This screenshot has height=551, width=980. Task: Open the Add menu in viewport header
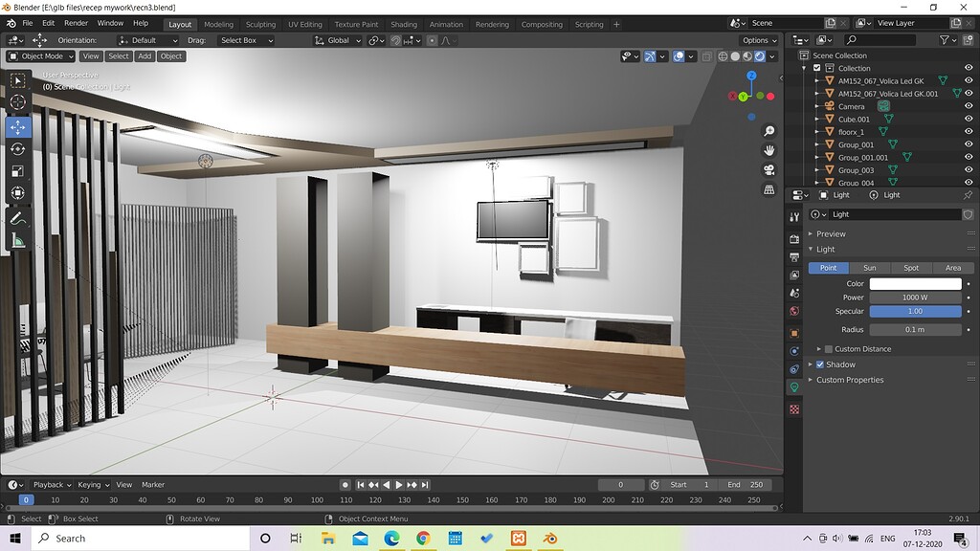point(145,56)
